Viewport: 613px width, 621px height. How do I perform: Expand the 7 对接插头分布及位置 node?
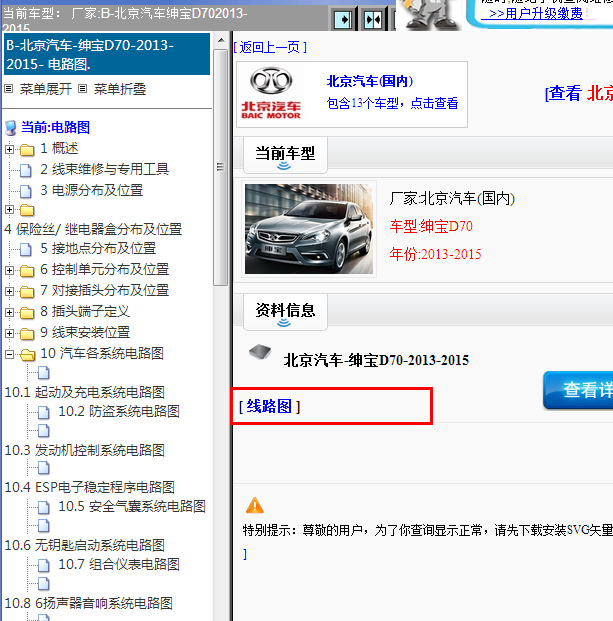point(10,291)
